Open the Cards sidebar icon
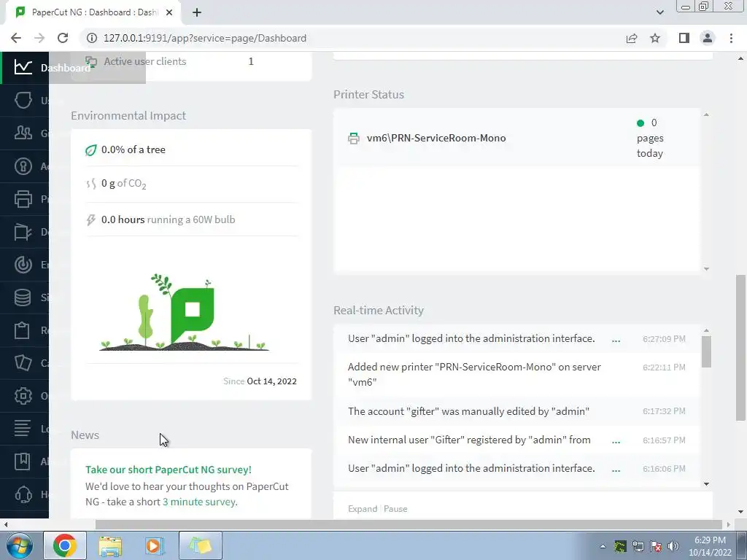 pyautogui.click(x=23, y=363)
